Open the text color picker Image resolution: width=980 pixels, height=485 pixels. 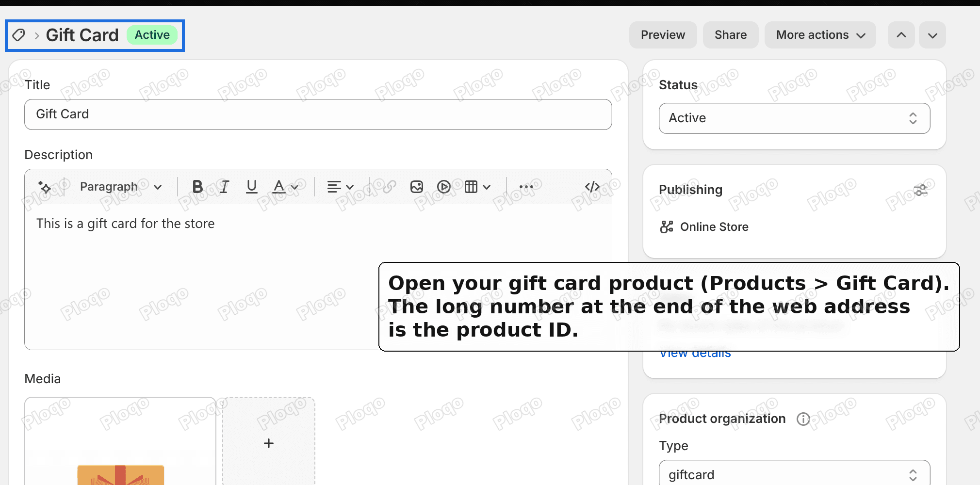click(285, 187)
